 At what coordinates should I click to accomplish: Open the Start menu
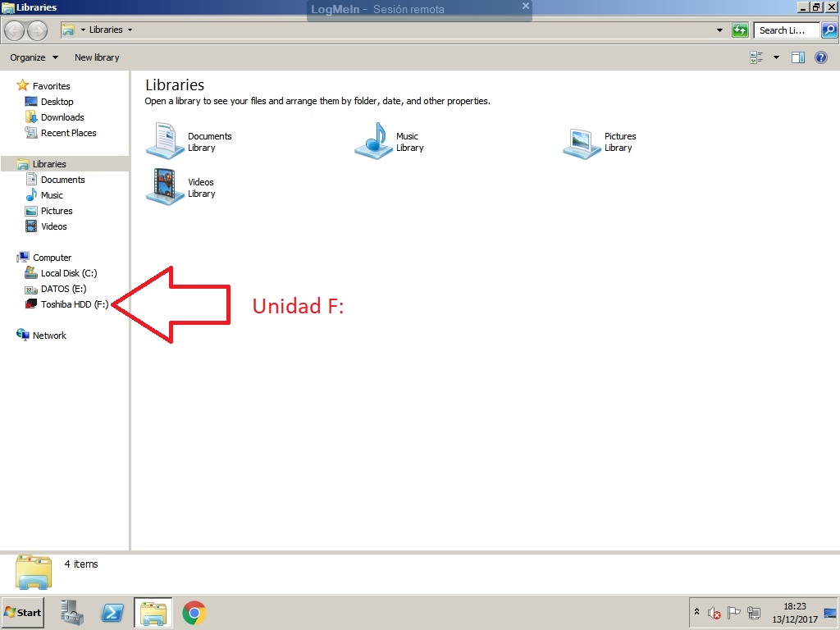click(22, 612)
